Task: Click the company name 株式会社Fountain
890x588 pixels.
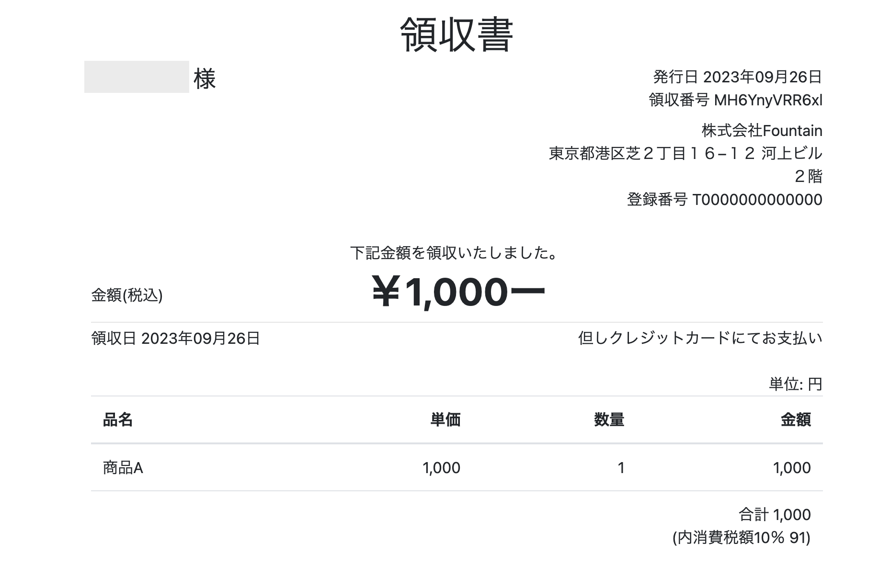Action: pos(762,131)
